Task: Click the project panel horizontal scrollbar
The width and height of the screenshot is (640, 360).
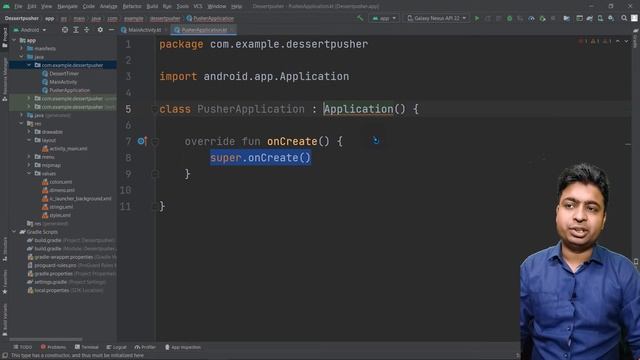Action: coord(46,339)
